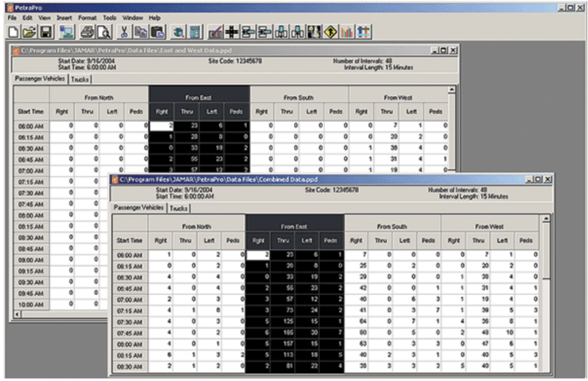The height and width of the screenshot is (381, 588).
Task: Open the Insert menu
Action: pyautogui.click(x=64, y=18)
